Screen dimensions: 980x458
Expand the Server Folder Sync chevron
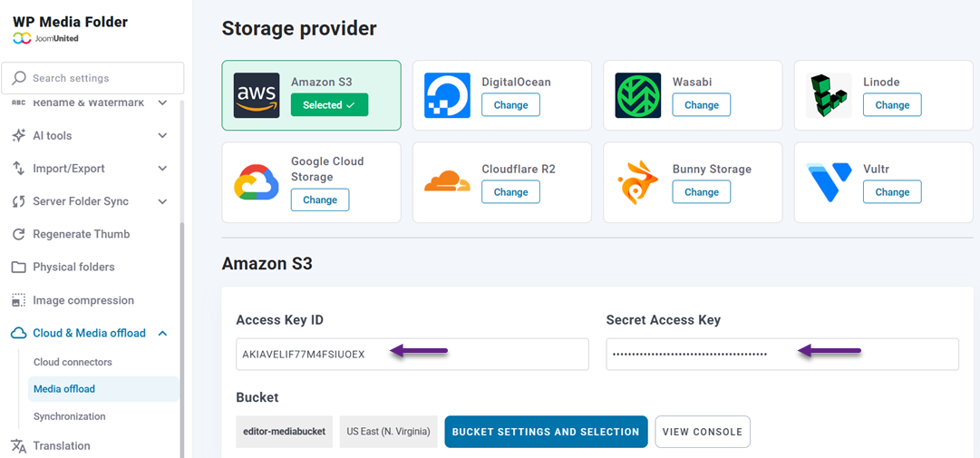[x=162, y=201]
